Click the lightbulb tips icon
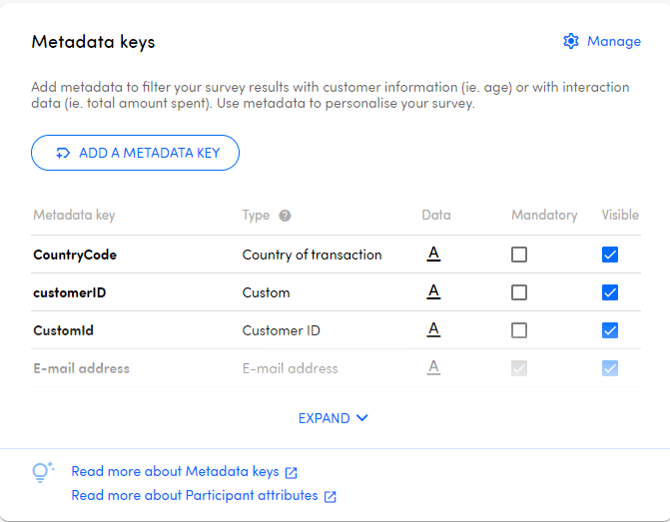Image resolution: width=670 pixels, height=522 pixels. pyautogui.click(x=42, y=472)
